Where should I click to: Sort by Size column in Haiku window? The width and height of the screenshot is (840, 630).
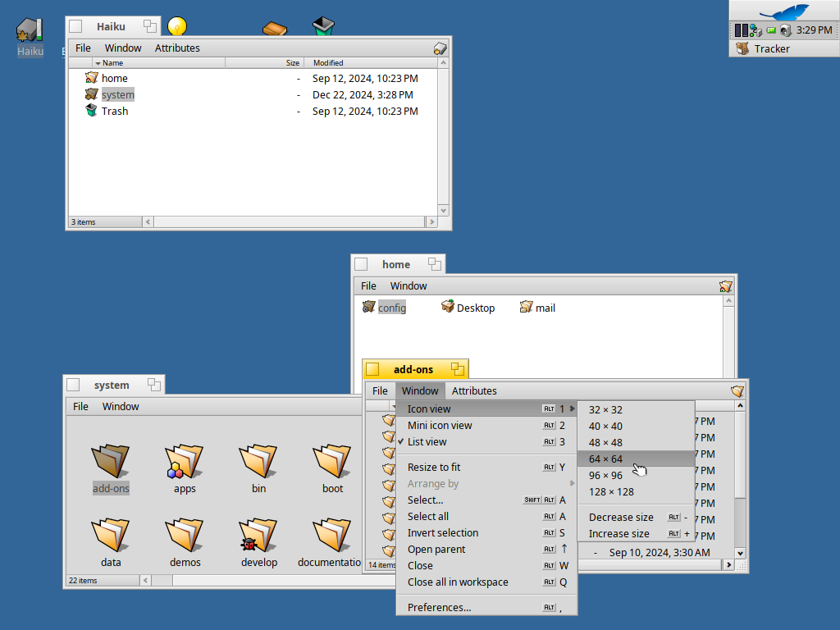(x=265, y=62)
